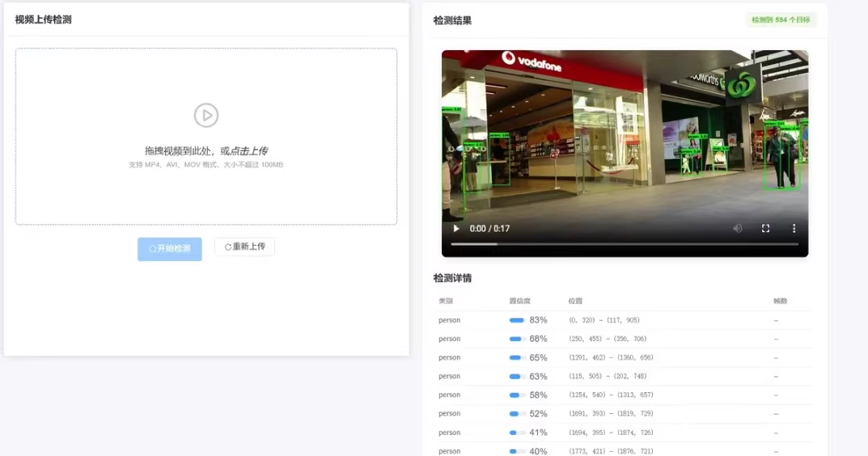Mute the video volume icon
Screen dimensions: 868x456
click(738, 229)
